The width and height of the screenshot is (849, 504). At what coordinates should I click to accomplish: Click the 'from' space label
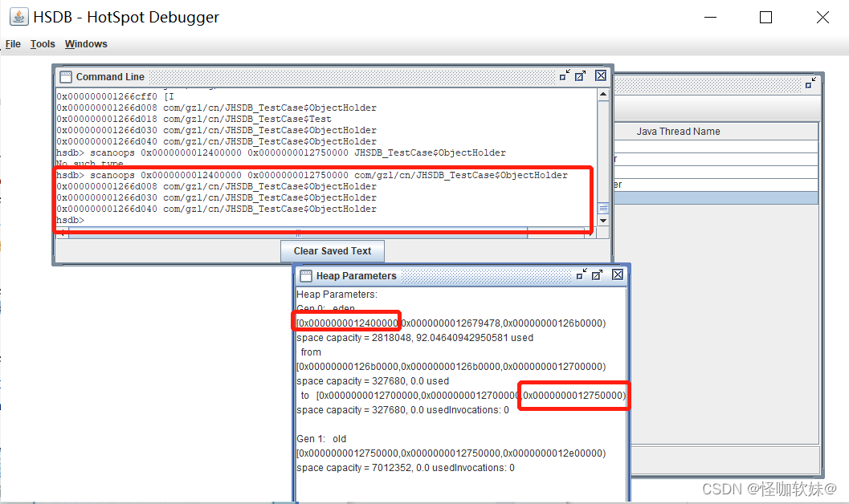311,352
